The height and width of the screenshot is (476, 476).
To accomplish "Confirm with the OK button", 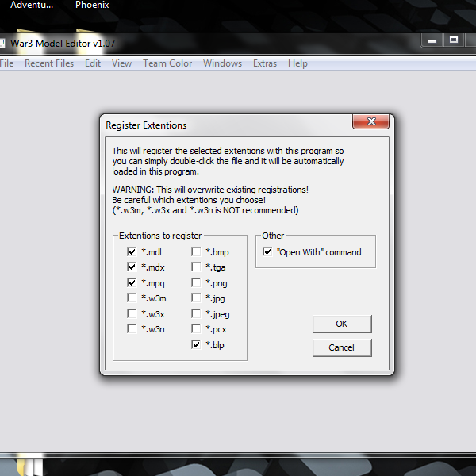I will pos(342,324).
